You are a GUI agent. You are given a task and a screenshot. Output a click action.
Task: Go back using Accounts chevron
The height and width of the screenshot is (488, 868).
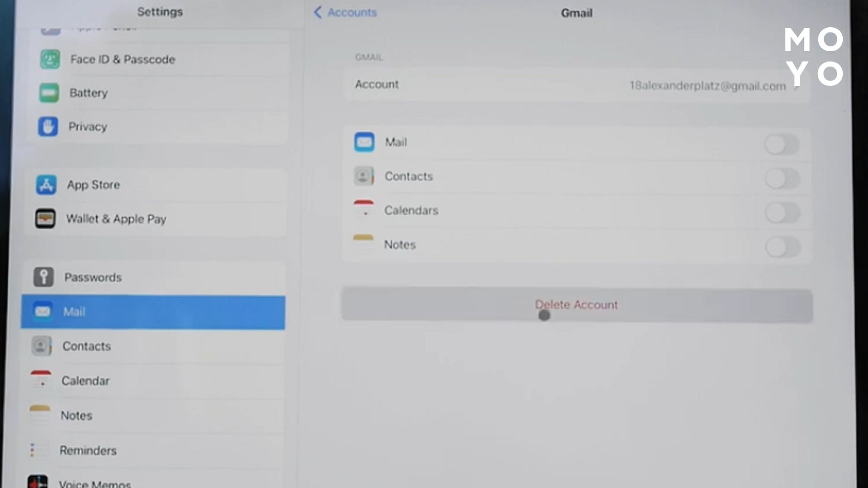[318, 12]
